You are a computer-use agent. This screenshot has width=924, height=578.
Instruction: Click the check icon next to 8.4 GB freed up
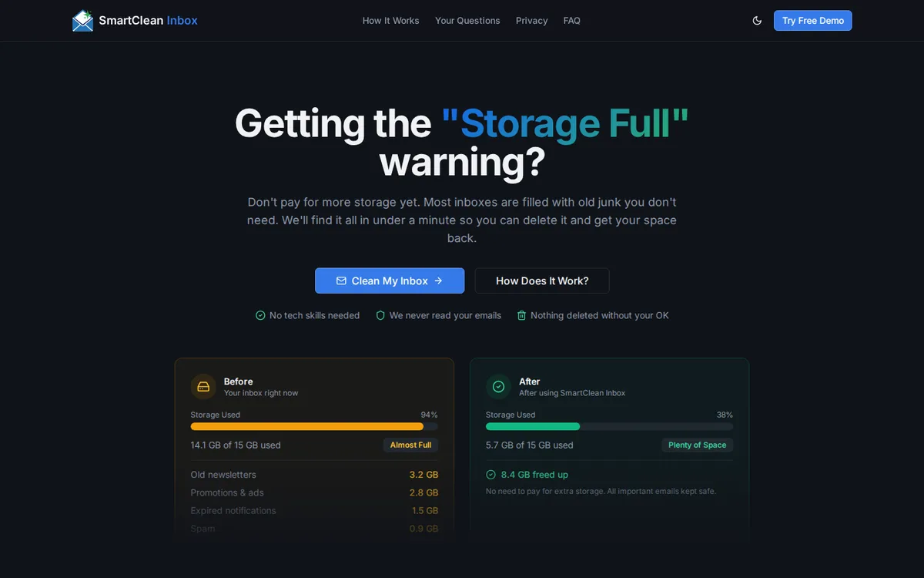[x=490, y=475]
